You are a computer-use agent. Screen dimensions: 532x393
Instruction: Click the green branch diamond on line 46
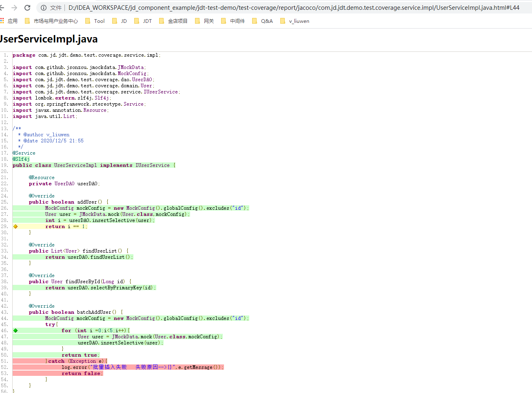pos(16,331)
